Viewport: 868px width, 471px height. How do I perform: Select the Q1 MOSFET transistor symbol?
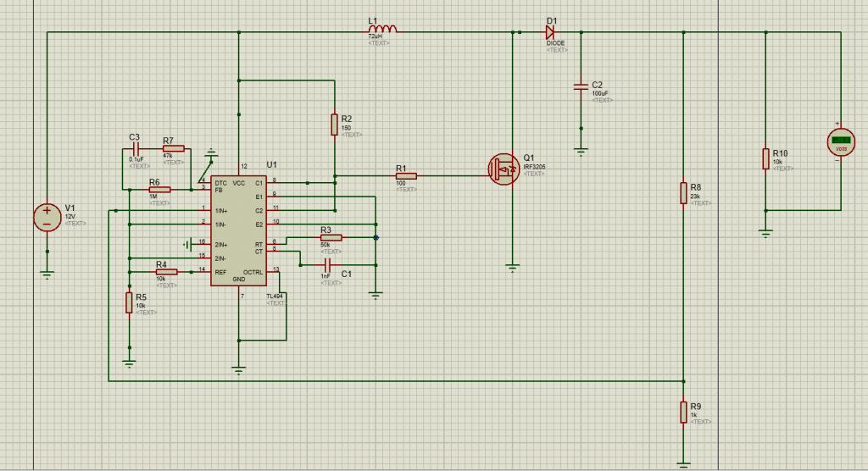(x=504, y=169)
